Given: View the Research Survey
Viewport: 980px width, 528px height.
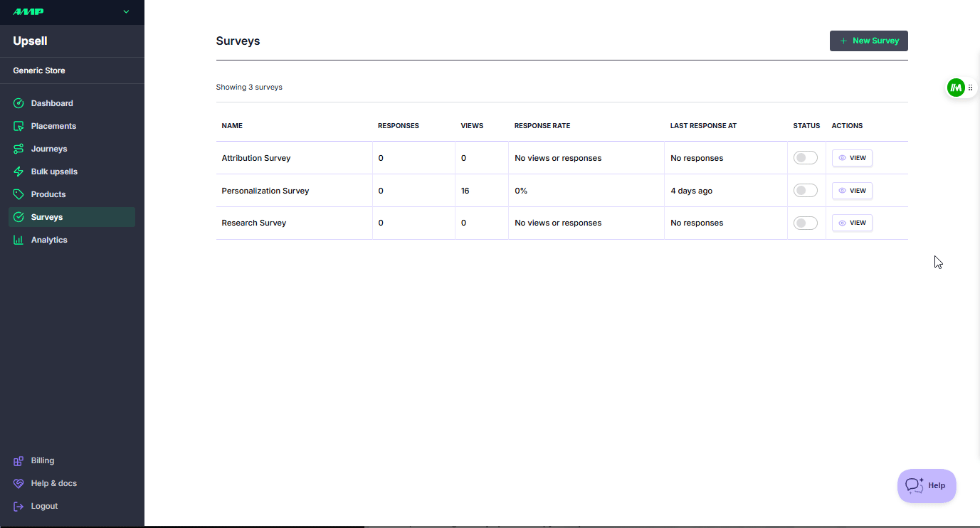Looking at the screenshot, I should coord(852,223).
